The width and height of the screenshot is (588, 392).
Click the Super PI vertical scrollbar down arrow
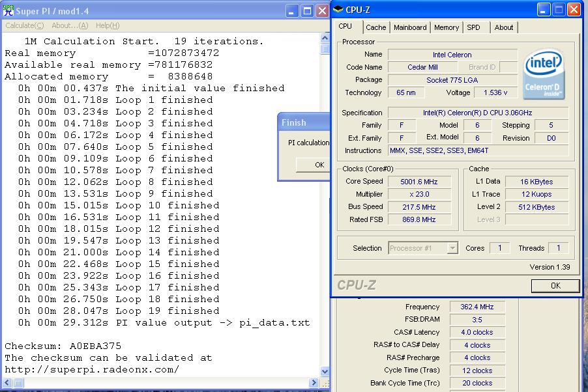(x=325, y=371)
